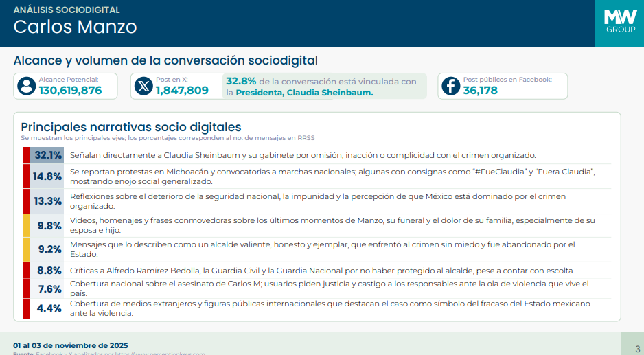Screen dimensions: 644x355
Task: Click the Carlos Manzo slide title
Action: pyautogui.click(x=75, y=27)
